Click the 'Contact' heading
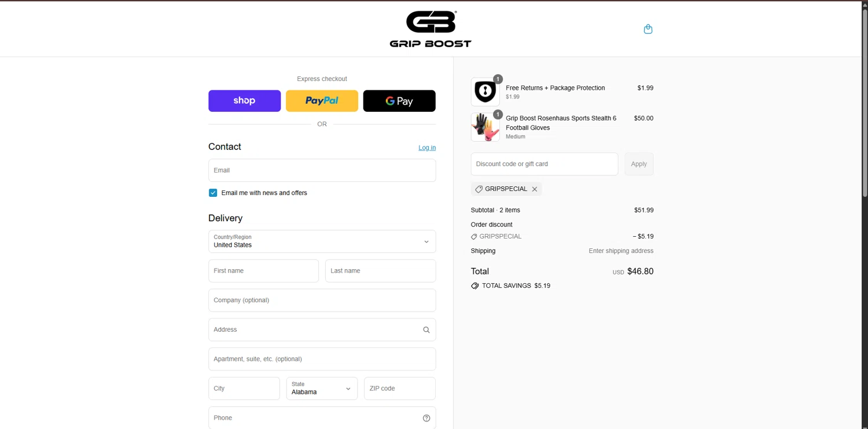This screenshot has height=429, width=868. click(x=225, y=147)
